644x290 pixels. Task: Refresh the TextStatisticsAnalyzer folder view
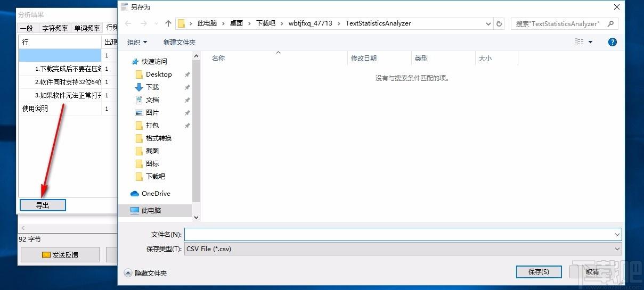[499, 23]
